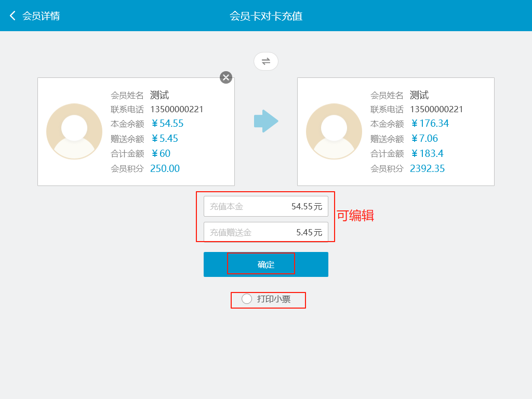Image resolution: width=532 pixels, height=399 pixels.
Task: Remove the source member via X icon
Action: (x=225, y=77)
